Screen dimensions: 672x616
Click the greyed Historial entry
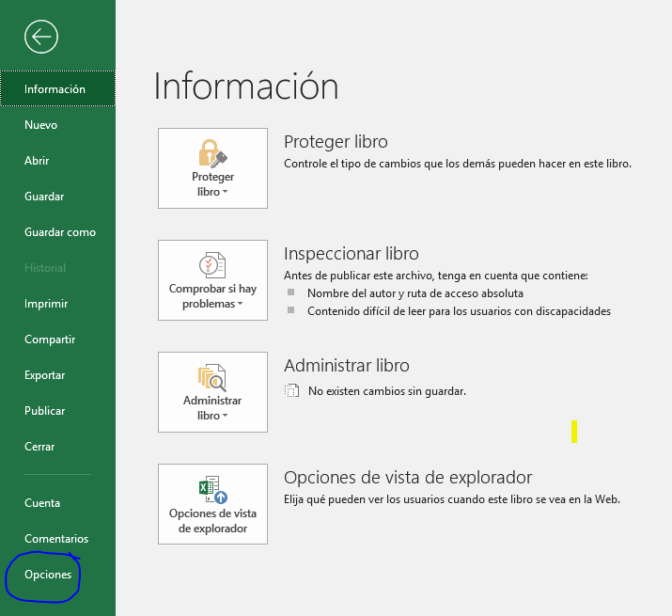point(58,268)
